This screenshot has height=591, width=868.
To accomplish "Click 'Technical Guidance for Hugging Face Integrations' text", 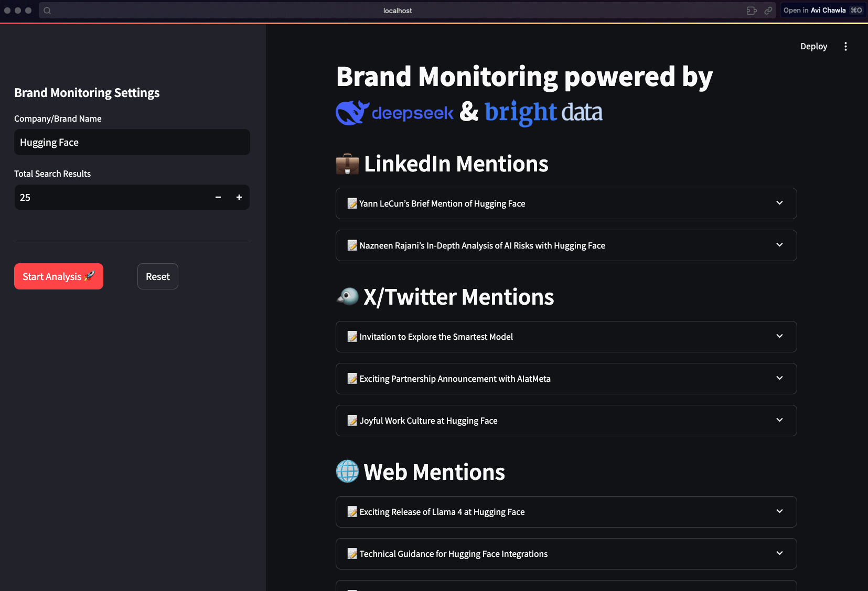I will 454,554.
